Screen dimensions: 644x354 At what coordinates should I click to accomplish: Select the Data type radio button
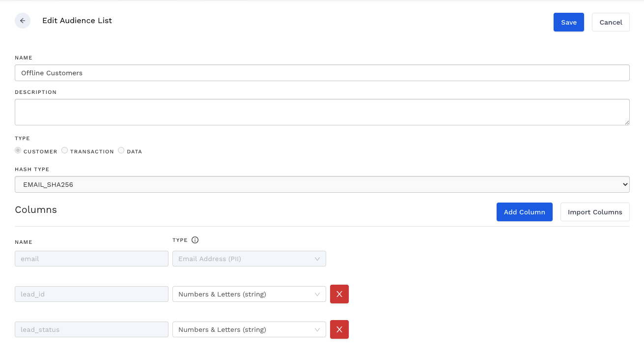pyautogui.click(x=121, y=150)
